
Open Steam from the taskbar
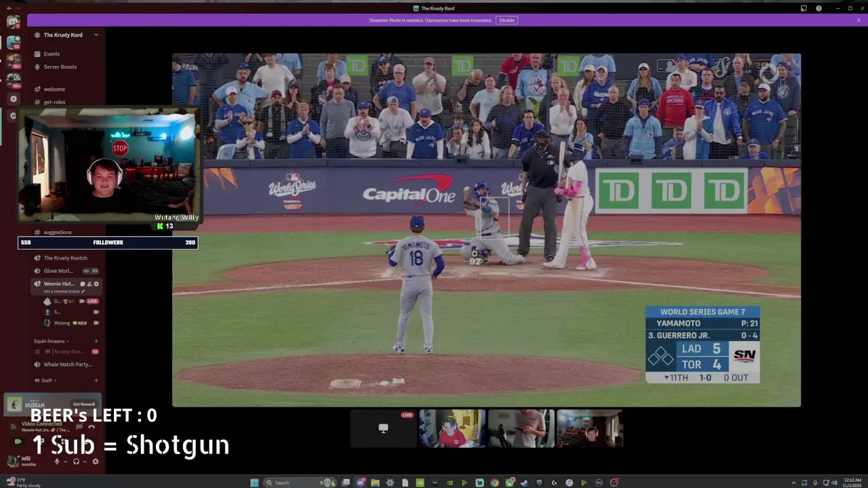pyautogui.click(x=524, y=483)
